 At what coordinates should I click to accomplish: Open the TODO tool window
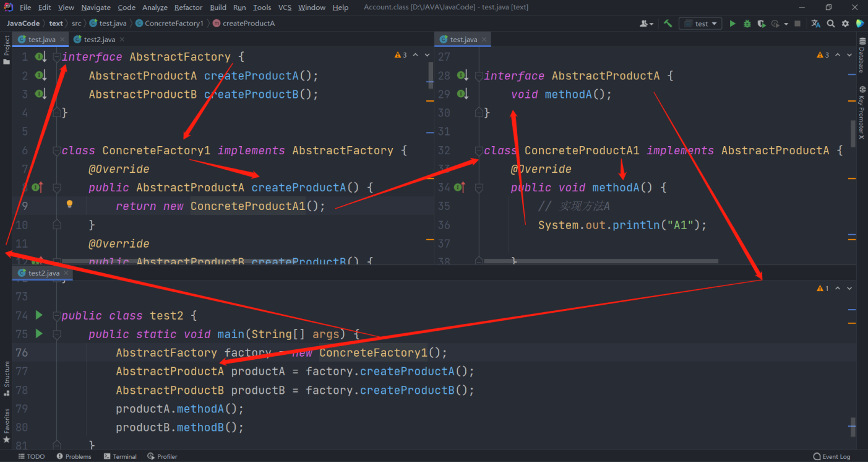(x=32, y=456)
